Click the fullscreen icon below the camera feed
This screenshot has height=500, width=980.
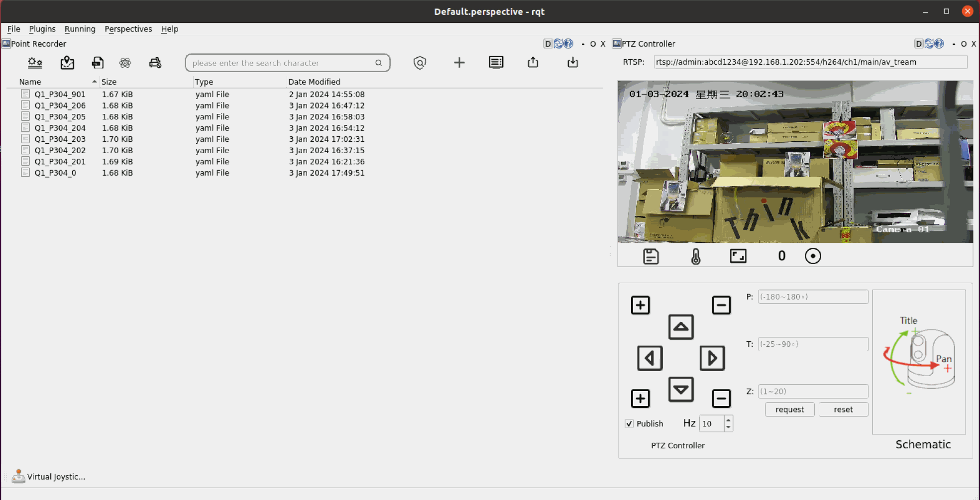click(738, 256)
